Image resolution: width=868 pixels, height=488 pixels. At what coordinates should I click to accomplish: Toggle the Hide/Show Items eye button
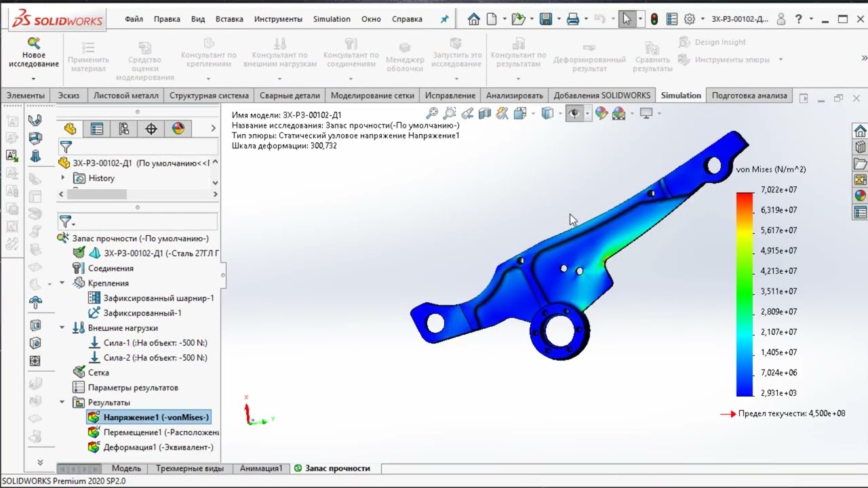point(574,113)
